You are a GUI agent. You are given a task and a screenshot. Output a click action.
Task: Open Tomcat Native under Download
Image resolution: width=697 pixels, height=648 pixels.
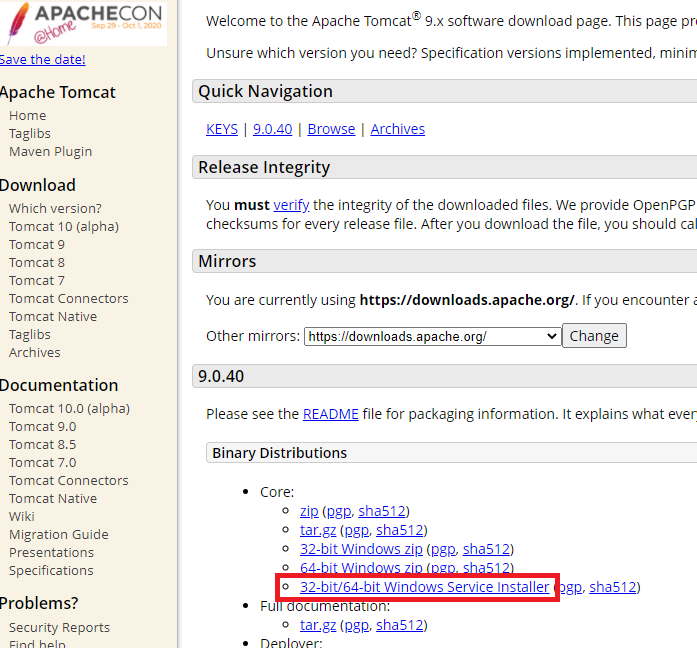53,316
